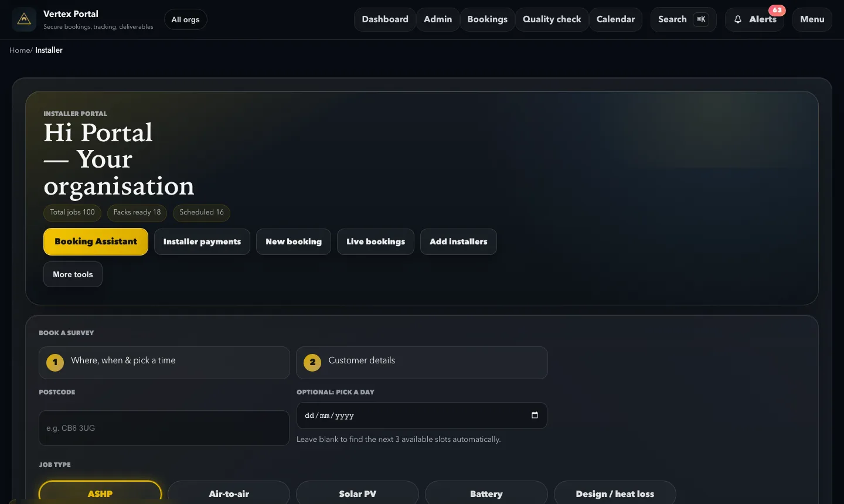Select the ASHP job type

tap(100, 493)
